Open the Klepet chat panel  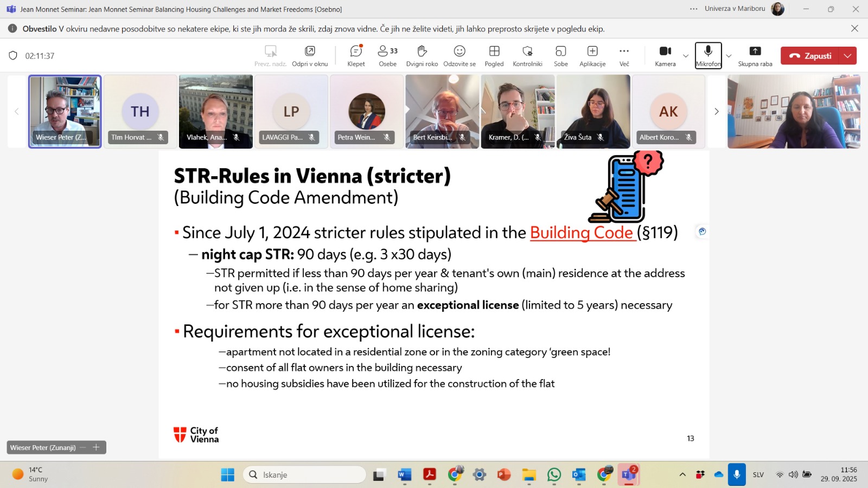pos(356,55)
